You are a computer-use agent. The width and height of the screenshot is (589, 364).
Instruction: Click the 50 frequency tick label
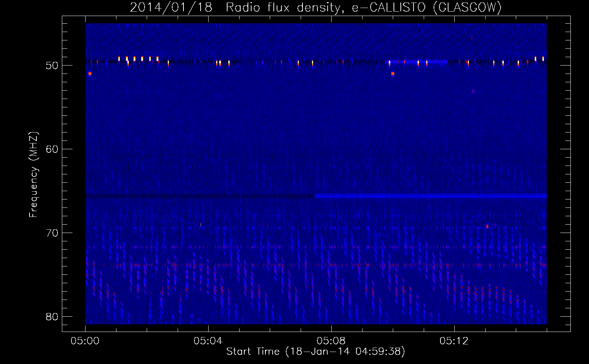[x=52, y=66]
